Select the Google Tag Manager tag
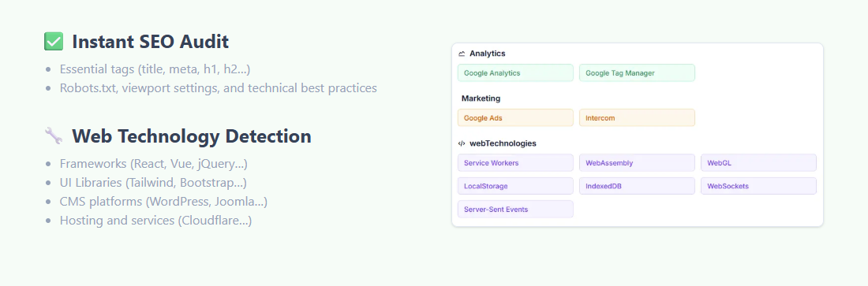The image size is (868, 286). [x=637, y=73]
